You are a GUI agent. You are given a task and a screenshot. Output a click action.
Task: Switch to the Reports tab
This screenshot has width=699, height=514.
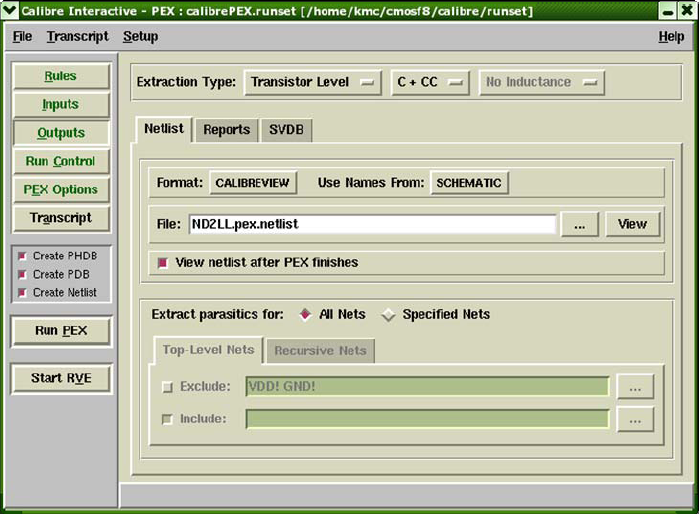point(226,130)
